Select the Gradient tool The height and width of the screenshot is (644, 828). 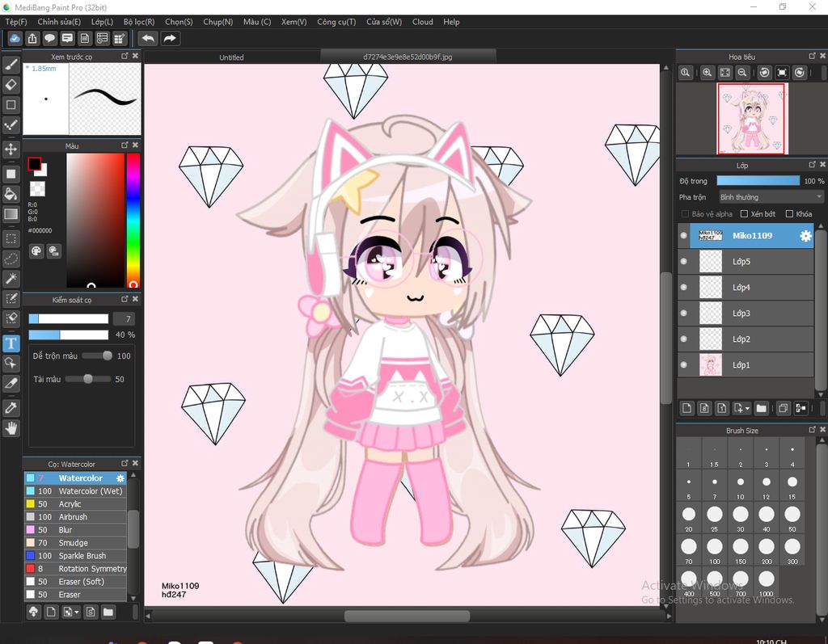pyautogui.click(x=11, y=214)
